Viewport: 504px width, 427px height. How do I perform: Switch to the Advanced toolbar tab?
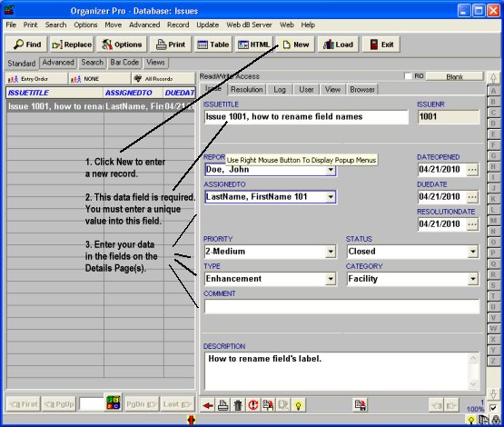point(58,63)
